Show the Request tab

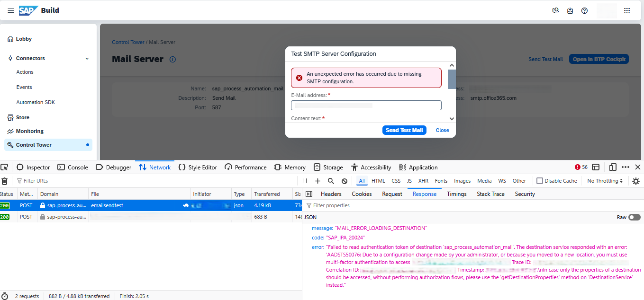[392, 194]
